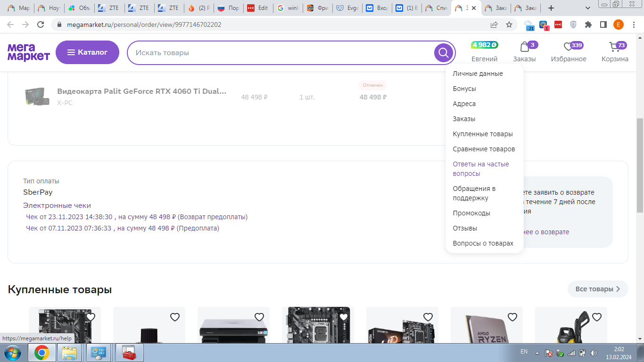This screenshot has height=362, width=644.
Task: Switch to the Evge browser tab
Action: [x=347, y=8]
